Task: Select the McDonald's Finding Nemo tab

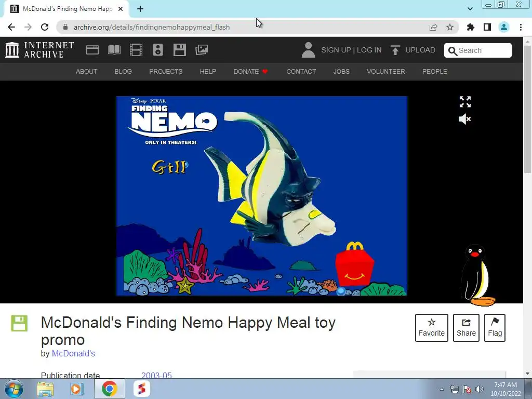Action: coord(67,9)
